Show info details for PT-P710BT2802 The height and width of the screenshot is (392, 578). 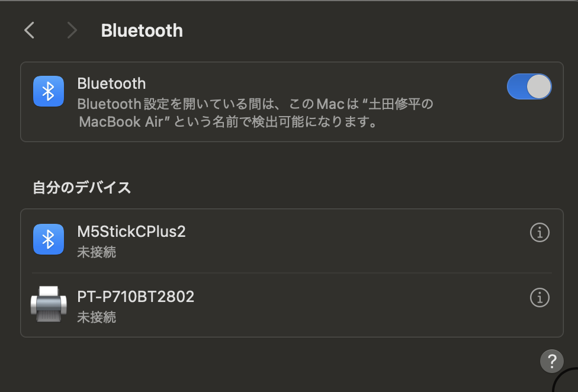point(540,297)
